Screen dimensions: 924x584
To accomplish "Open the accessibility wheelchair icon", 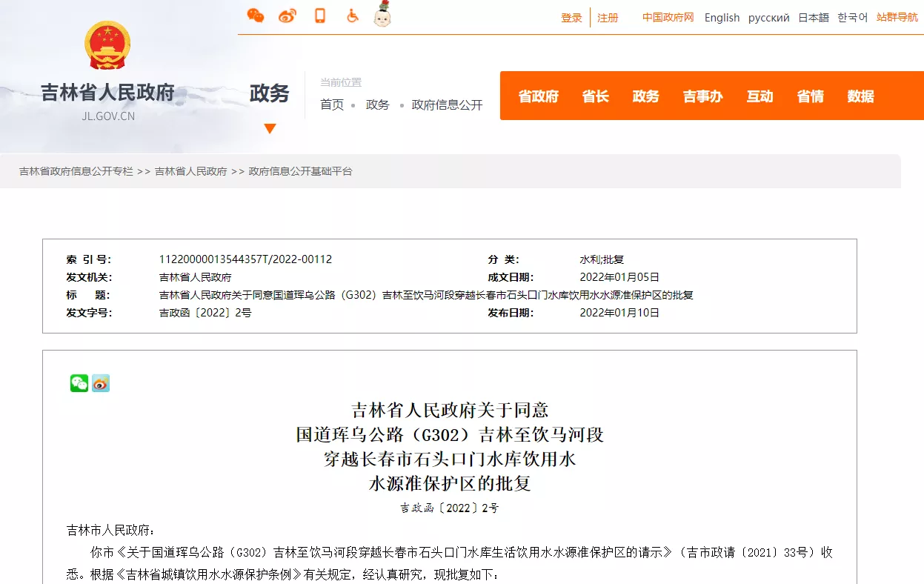I will (353, 16).
